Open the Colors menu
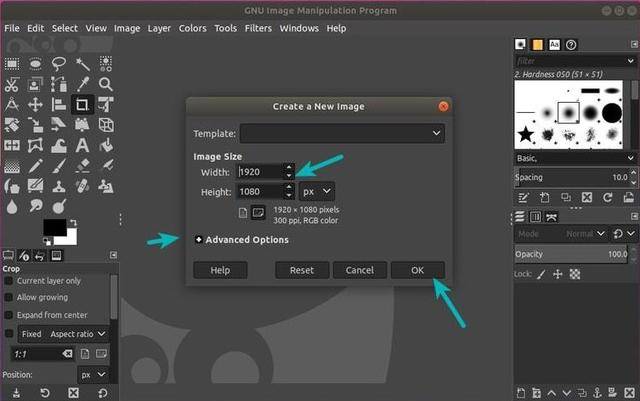Screen dimensions: 640x401 coord(192,28)
